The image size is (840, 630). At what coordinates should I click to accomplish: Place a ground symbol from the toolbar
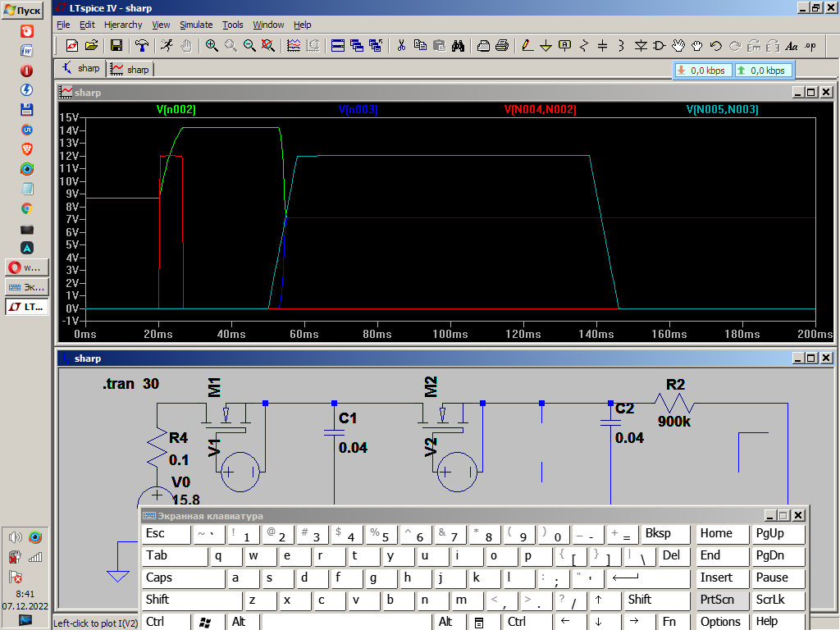tap(546, 45)
